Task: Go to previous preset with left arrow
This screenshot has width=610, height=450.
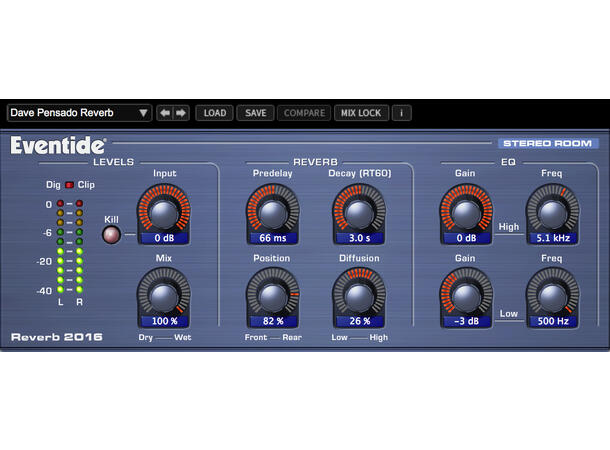Action: pyautogui.click(x=165, y=113)
